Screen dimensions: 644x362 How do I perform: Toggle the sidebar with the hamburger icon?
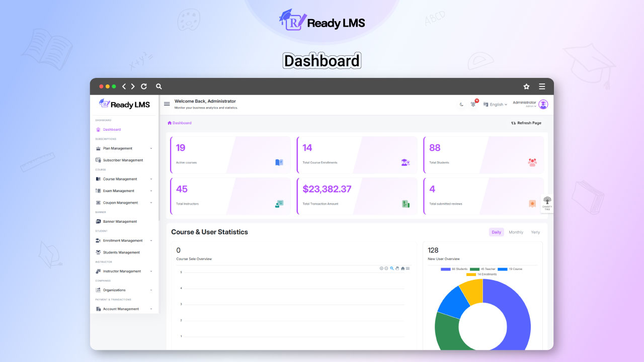[x=167, y=104]
